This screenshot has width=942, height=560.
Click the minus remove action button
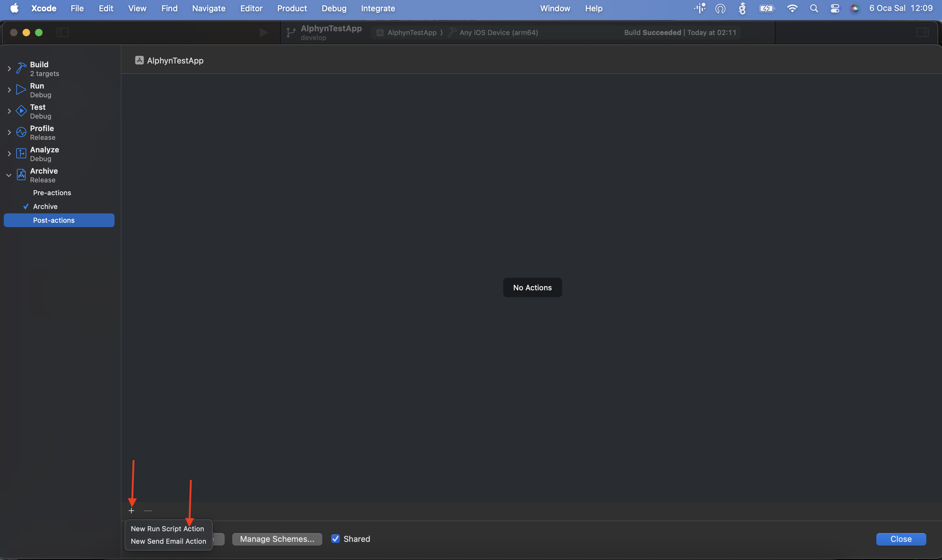tap(148, 511)
